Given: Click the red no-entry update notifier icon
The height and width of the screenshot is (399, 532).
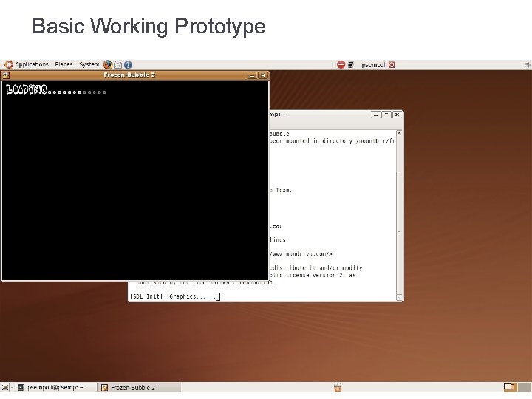Looking at the screenshot, I should click(x=341, y=64).
